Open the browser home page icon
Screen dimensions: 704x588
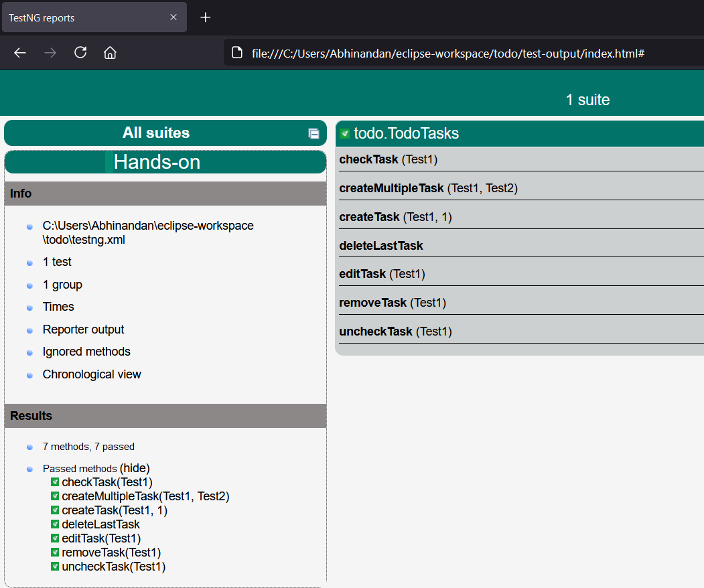click(x=110, y=53)
